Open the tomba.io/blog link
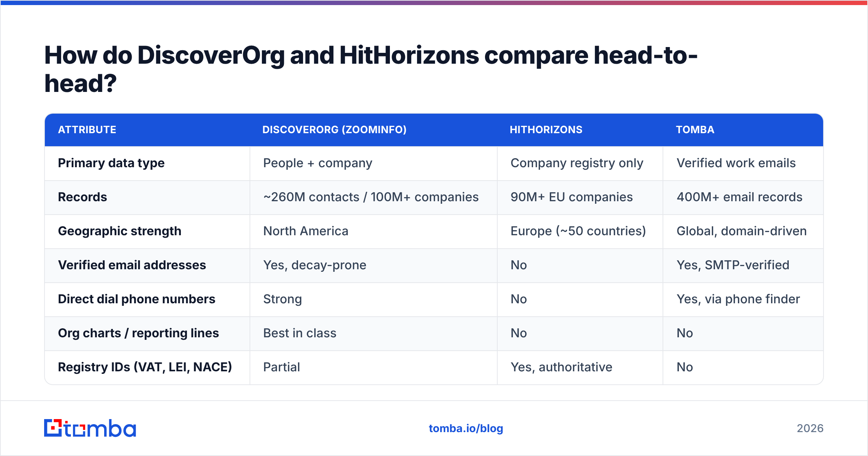The image size is (868, 456). [466, 428]
